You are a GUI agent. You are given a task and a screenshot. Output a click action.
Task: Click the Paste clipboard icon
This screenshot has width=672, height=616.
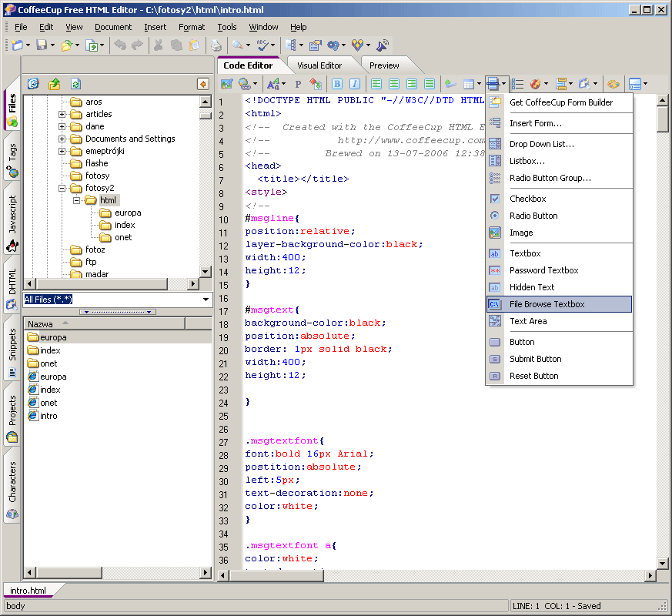pos(195,45)
